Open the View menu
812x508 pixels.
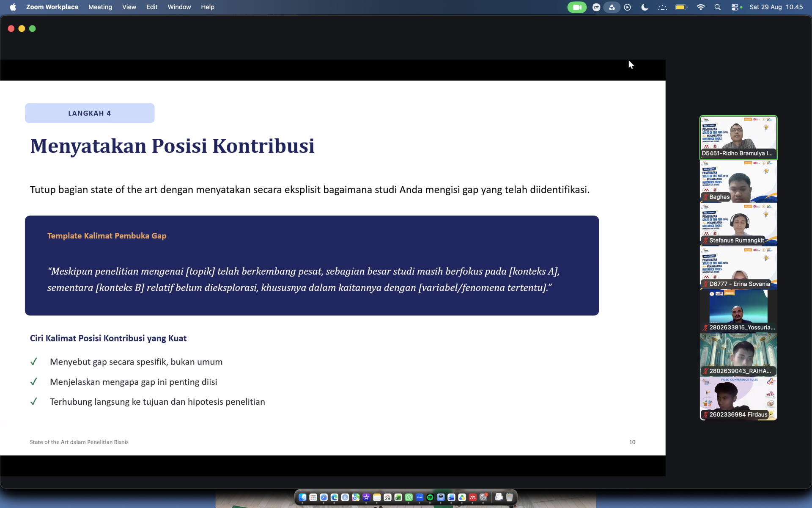[x=129, y=7]
